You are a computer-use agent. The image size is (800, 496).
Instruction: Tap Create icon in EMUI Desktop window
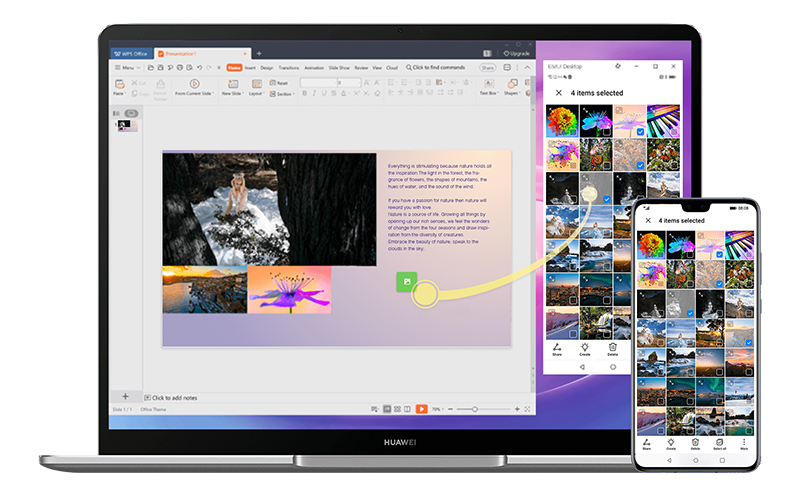coord(585,349)
